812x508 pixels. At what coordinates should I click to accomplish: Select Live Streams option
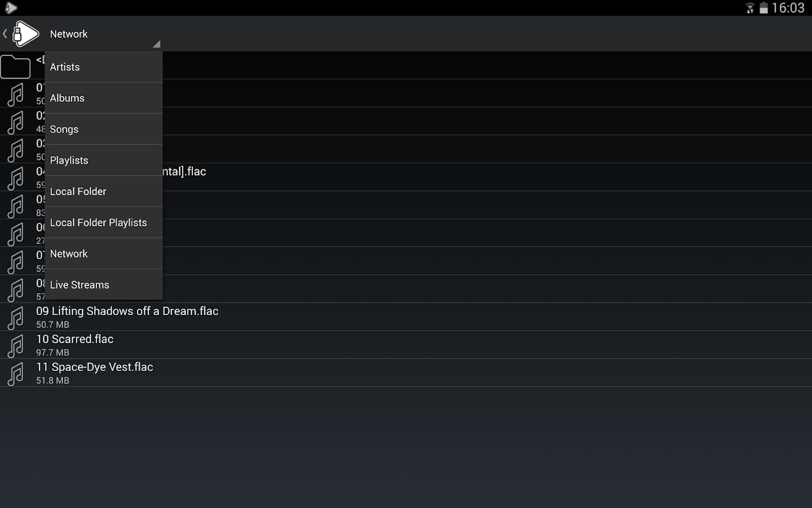pyautogui.click(x=104, y=284)
